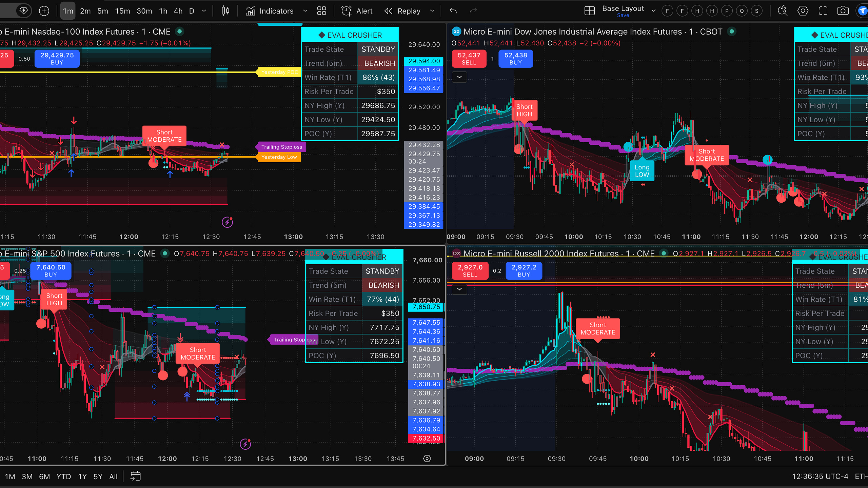The width and height of the screenshot is (868, 488).
Task: Select the Q layout quick button
Action: click(x=742, y=11)
